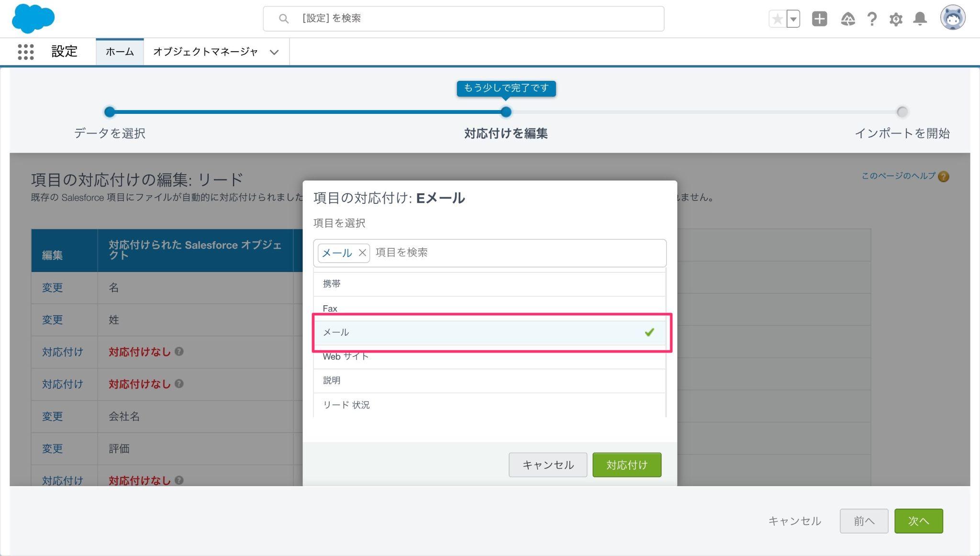Expand the オブジェクトマネージャ chevron
The width and height of the screenshot is (980, 556).
click(274, 52)
